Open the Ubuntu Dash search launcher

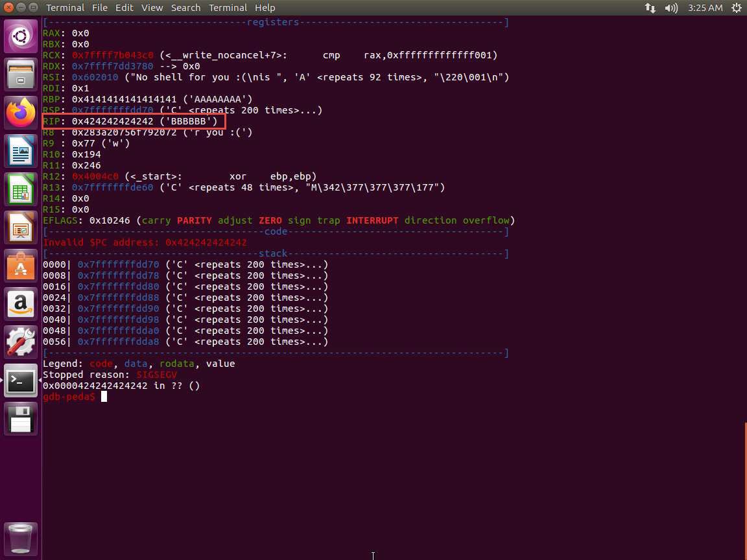coord(21,36)
